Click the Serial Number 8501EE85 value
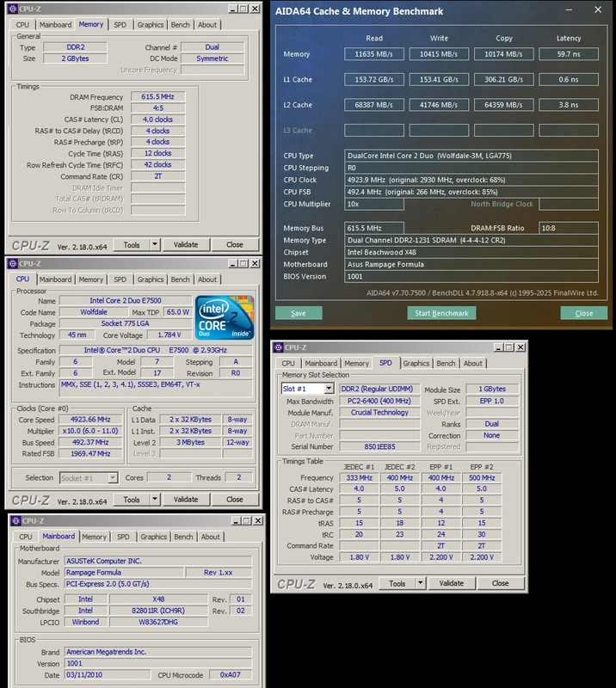 tap(379, 446)
